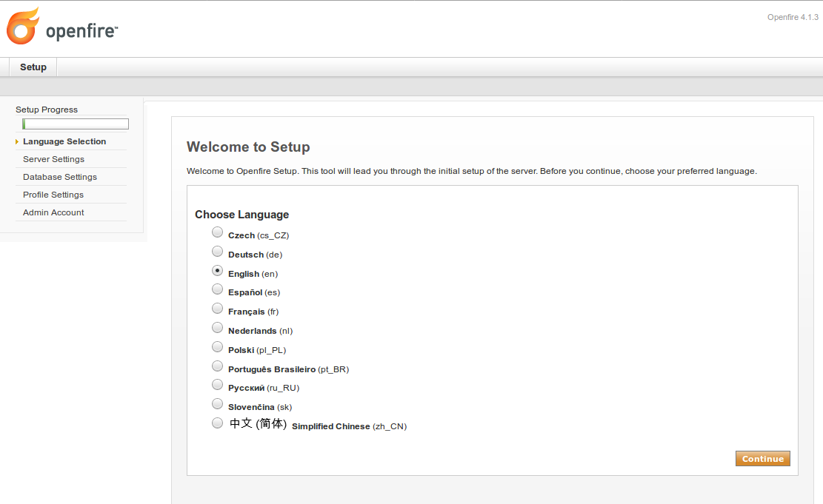Select the Nederlands (nl) radio button

click(x=217, y=328)
